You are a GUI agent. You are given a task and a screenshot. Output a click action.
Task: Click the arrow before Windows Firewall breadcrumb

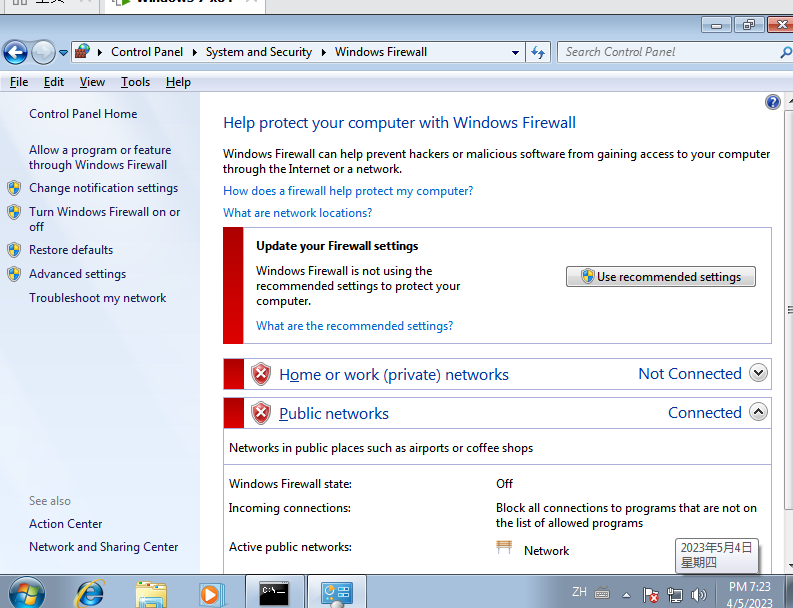324,52
